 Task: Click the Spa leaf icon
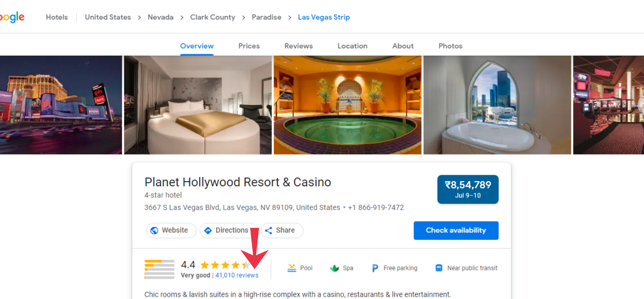tap(334, 268)
